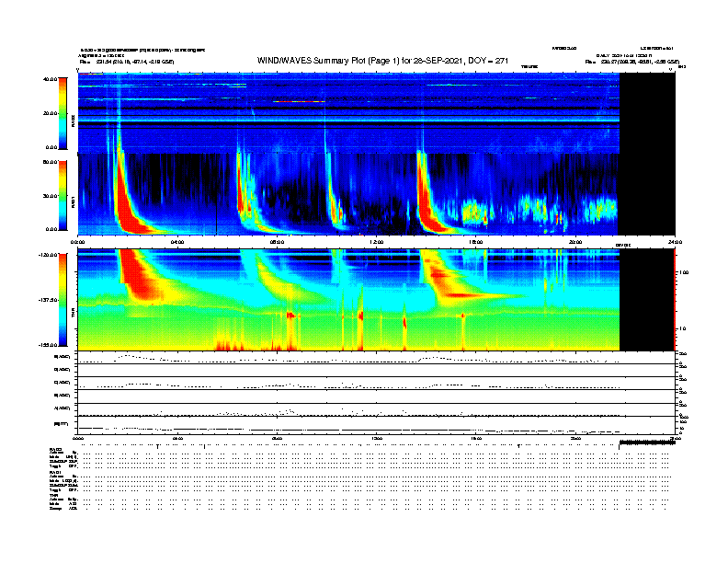Screen dimensions: 728x563
Task: Click the 08:00 tick label under RAD1 panel
Action: click(x=277, y=242)
